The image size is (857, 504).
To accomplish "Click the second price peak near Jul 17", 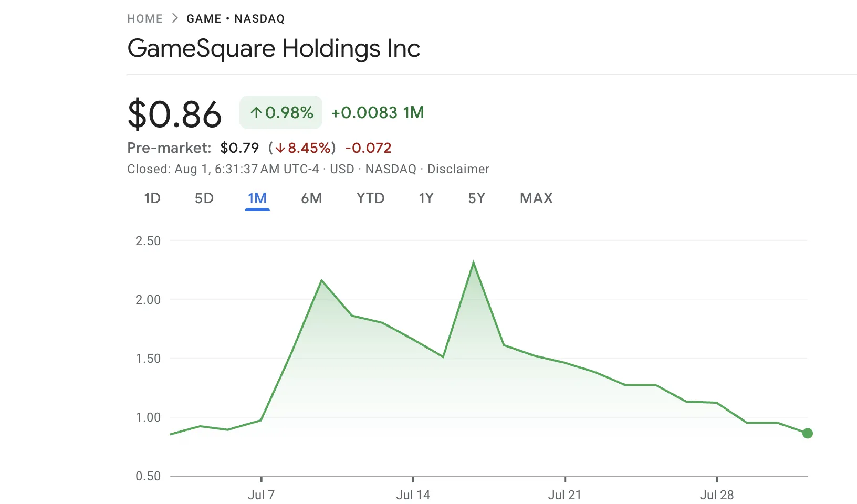I will coord(473,261).
